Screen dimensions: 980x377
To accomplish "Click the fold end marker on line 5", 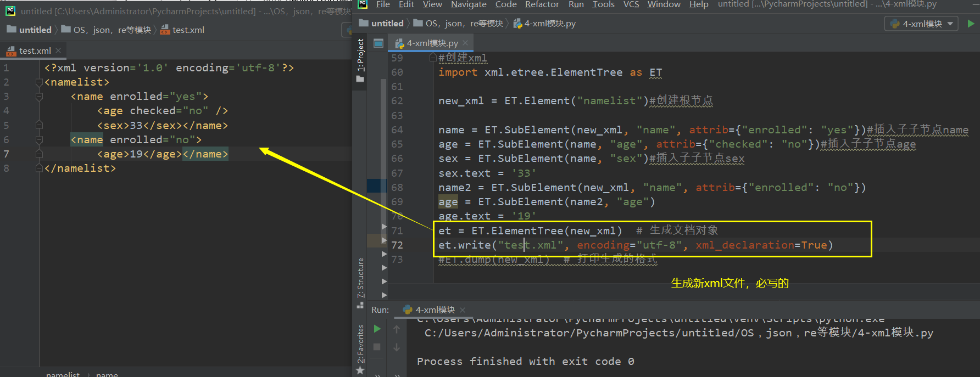I will point(39,126).
